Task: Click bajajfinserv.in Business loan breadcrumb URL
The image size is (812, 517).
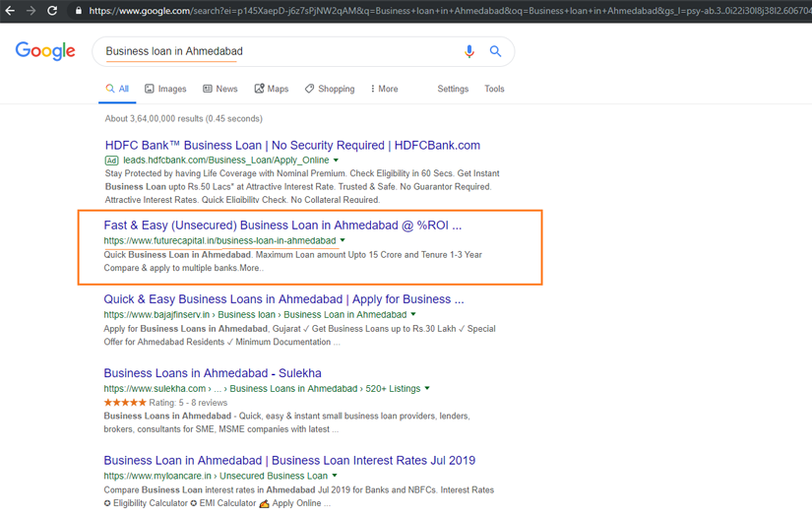Action: tap(255, 314)
